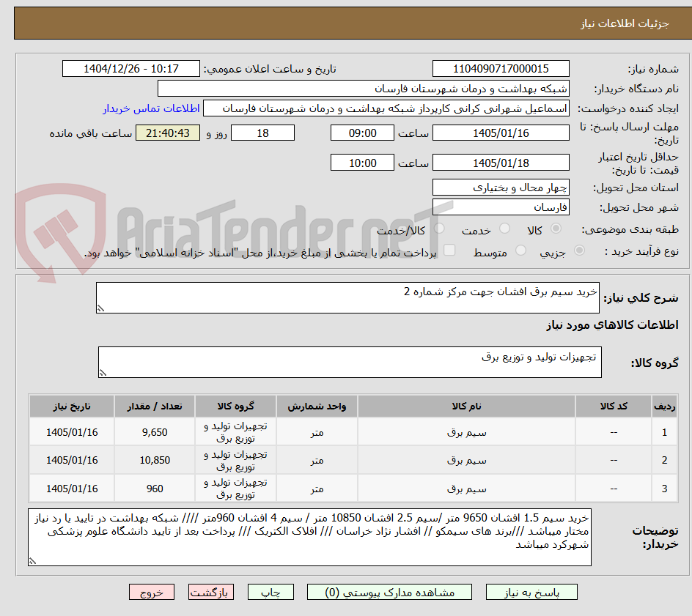Toggle the اسناد خزانه اسلامی payment checkbox
Image resolution: width=692 pixels, height=616 pixels.
point(449,250)
